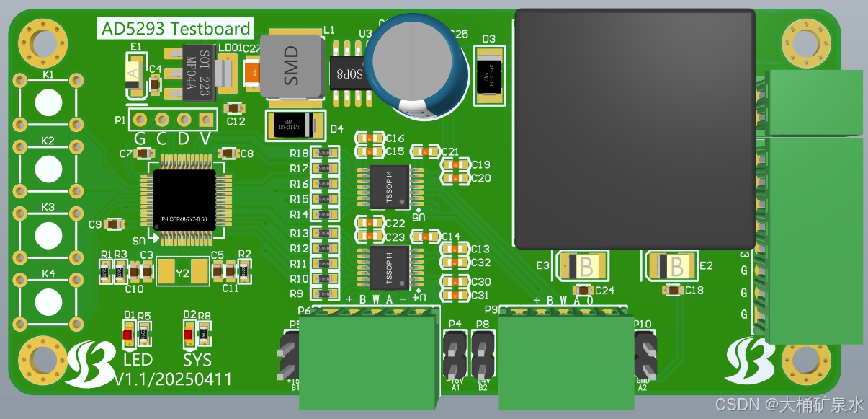Select the P10 jumper header
The image size is (868, 419).
click(645, 355)
